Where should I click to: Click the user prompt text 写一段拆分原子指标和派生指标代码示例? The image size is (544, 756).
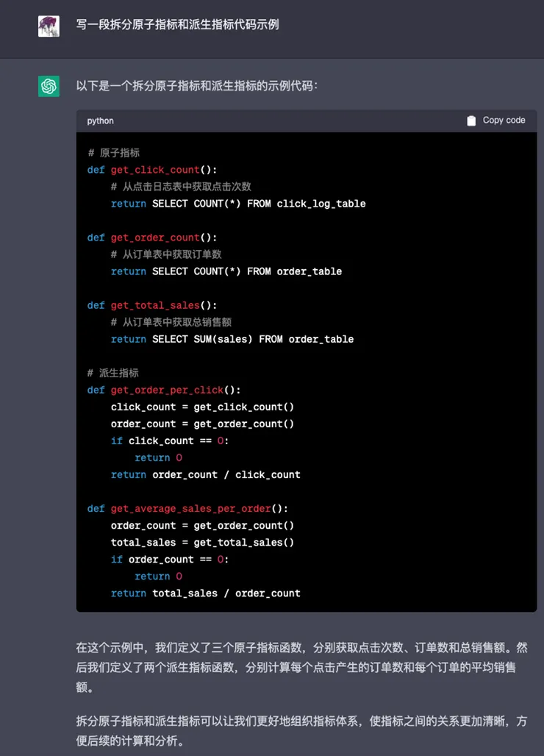click(x=177, y=24)
